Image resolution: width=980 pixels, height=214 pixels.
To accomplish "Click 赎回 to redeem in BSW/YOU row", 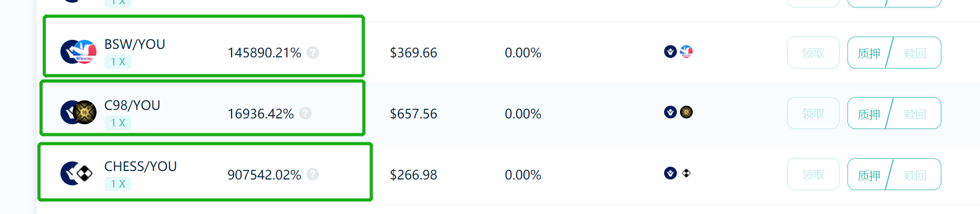I will [915, 53].
